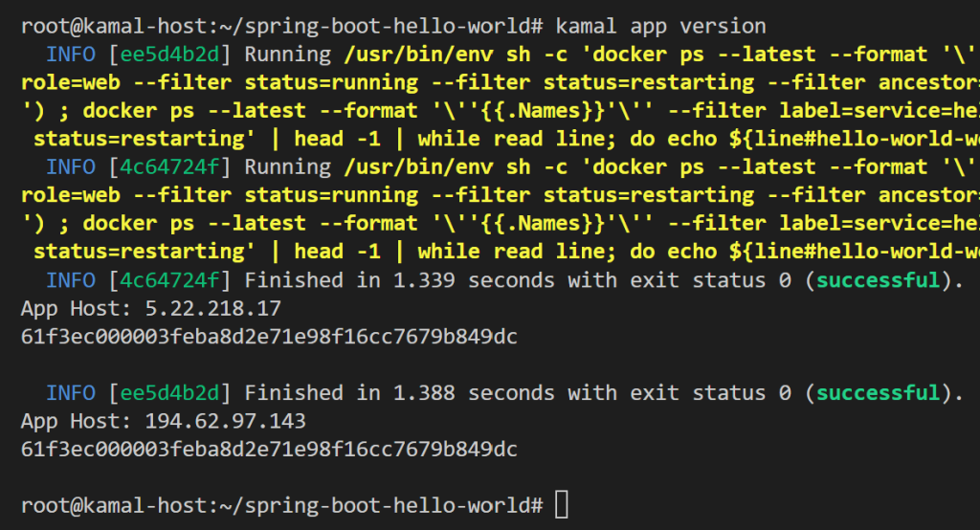The height and width of the screenshot is (530, 980).
Task: Click job ID 4c64724f on the Finished line
Action: tap(169, 280)
